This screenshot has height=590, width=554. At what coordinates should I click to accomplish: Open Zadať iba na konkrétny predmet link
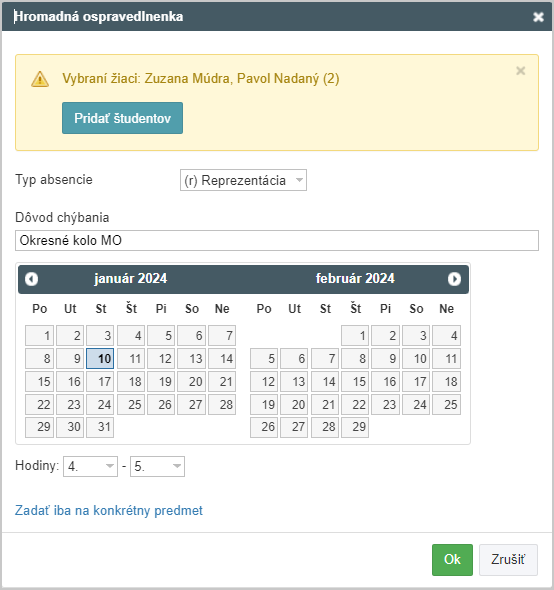(109, 510)
